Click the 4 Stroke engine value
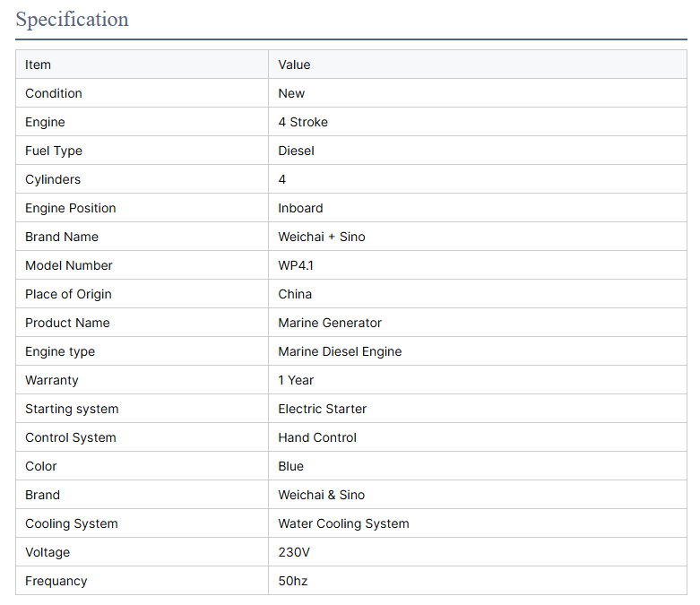 click(x=303, y=122)
